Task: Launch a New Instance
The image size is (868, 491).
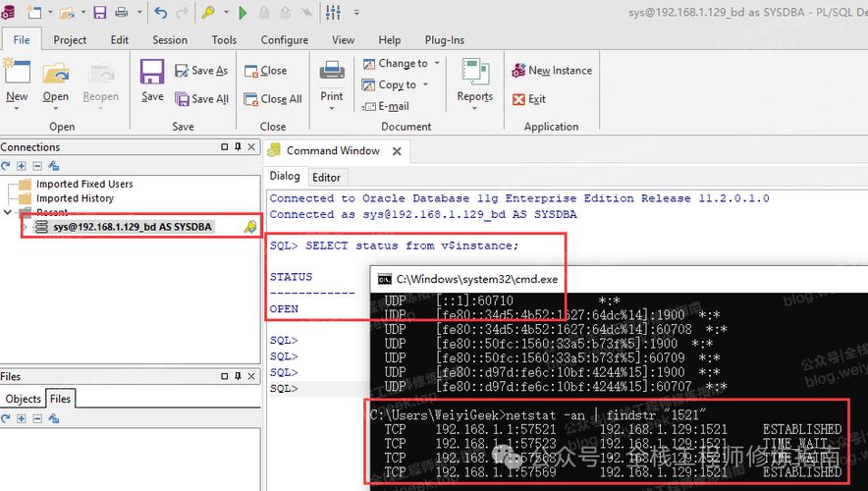Action: tap(552, 71)
